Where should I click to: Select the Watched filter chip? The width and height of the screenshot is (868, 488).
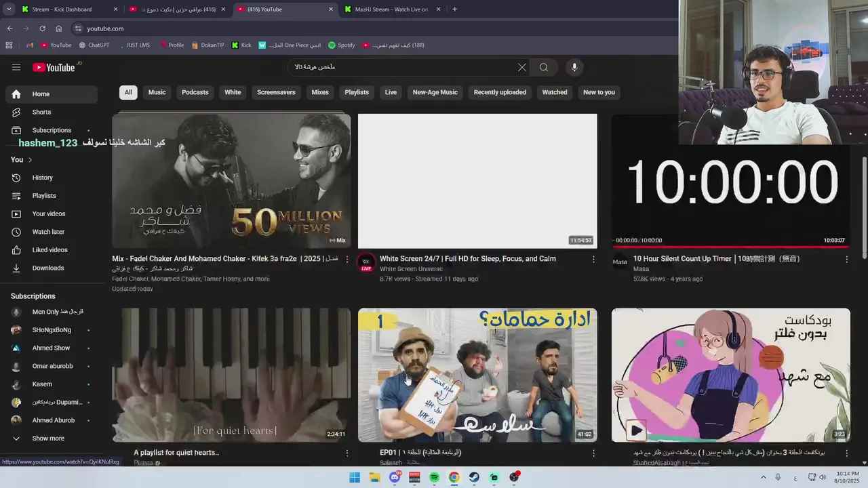[x=555, y=92]
